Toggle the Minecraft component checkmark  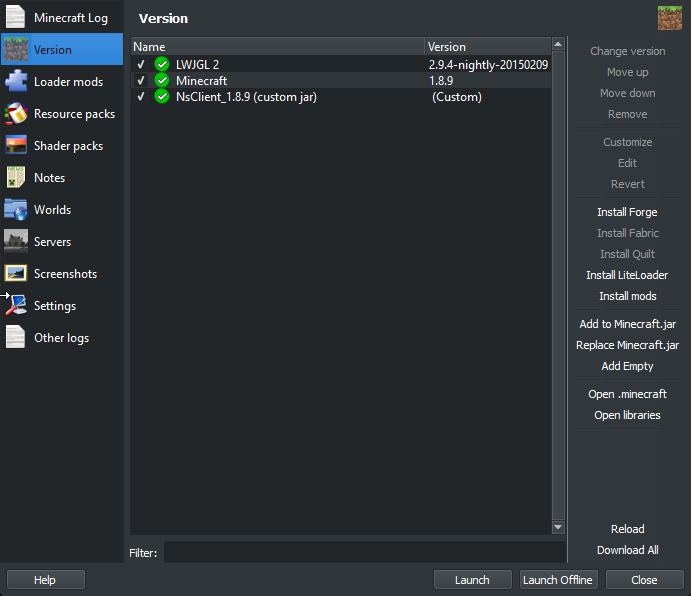pyautogui.click(x=141, y=81)
